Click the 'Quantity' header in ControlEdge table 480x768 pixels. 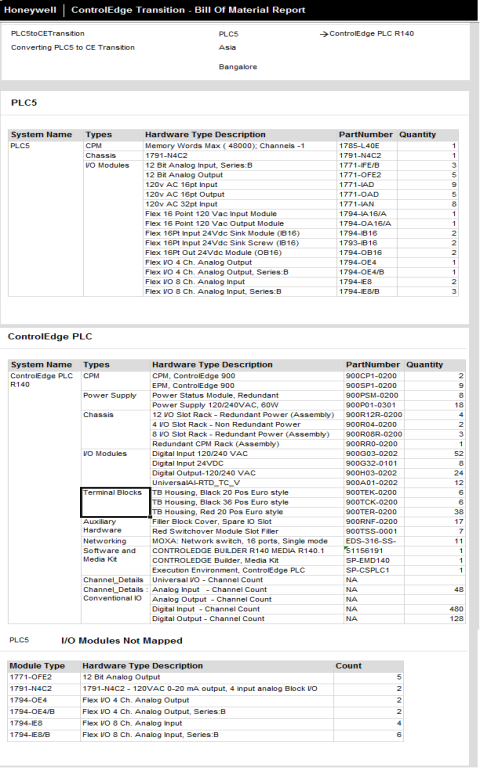coord(424,365)
